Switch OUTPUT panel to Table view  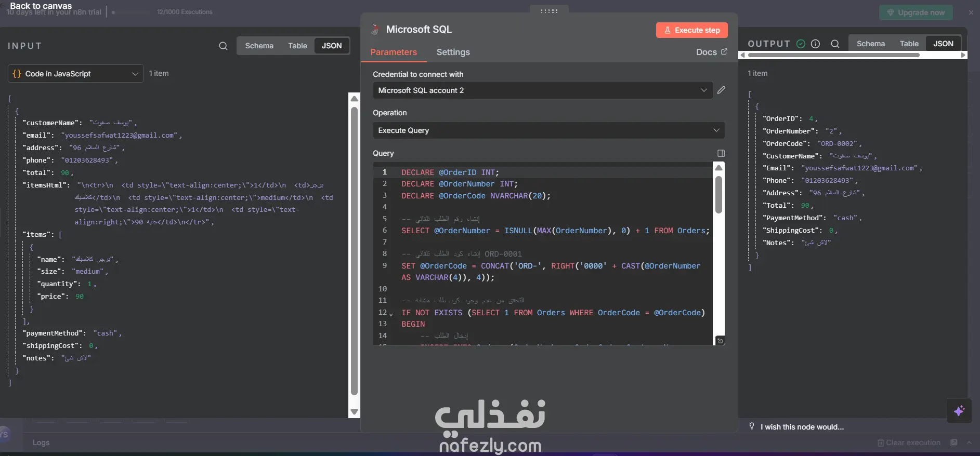point(909,44)
